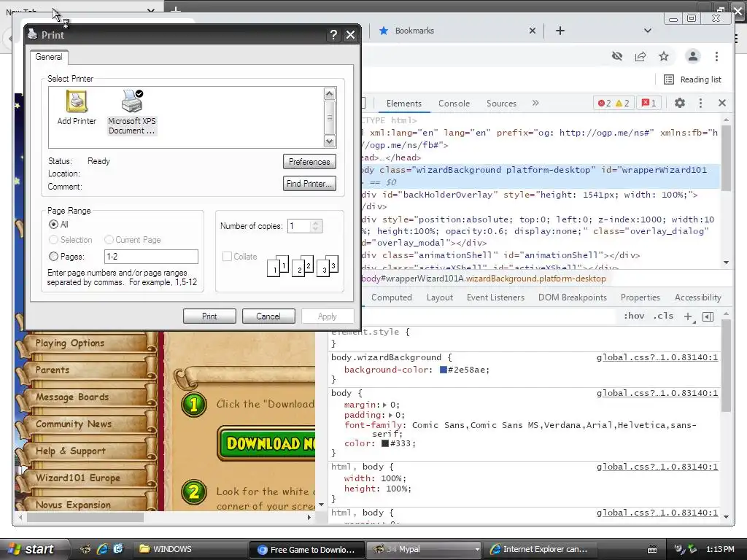Screen dimensions: 747x560
Task: Click the Pages range input field
Action: pos(151,257)
